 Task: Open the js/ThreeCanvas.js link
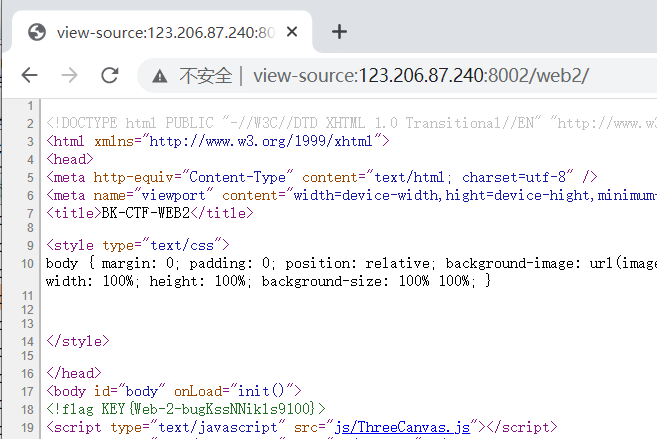coord(402,427)
